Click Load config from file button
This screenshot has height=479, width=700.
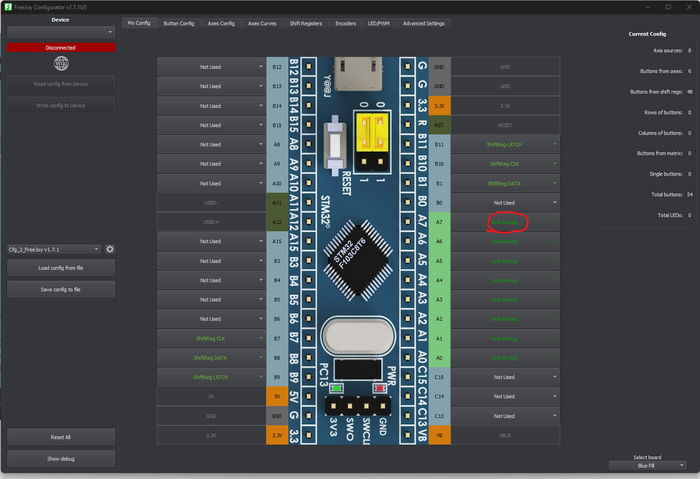coord(61,268)
